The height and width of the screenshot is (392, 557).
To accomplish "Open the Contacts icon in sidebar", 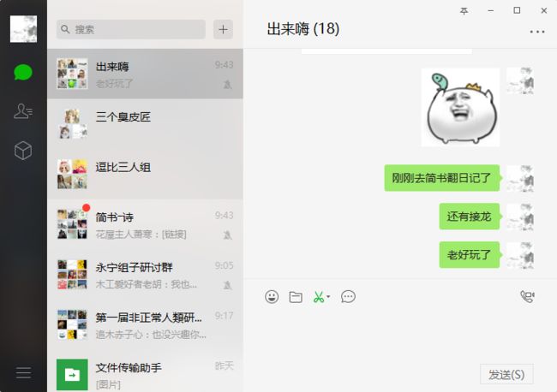I will (x=23, y=111).
